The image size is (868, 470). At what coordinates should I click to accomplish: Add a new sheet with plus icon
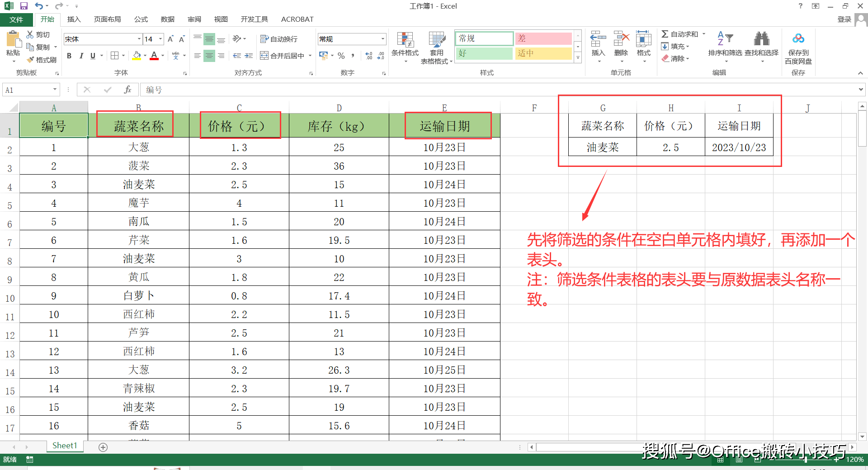click(x=103, y=447)
